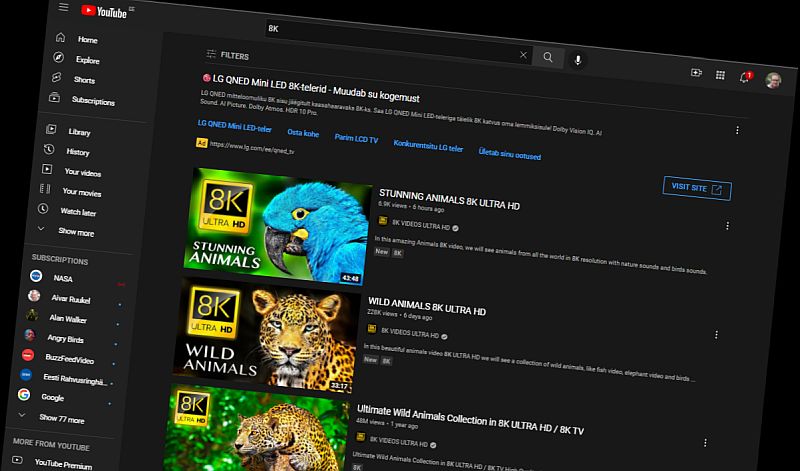Screen dimensions: 800x471
Task: Follow the Parim LCD TV link
Action: click(356, 138)
